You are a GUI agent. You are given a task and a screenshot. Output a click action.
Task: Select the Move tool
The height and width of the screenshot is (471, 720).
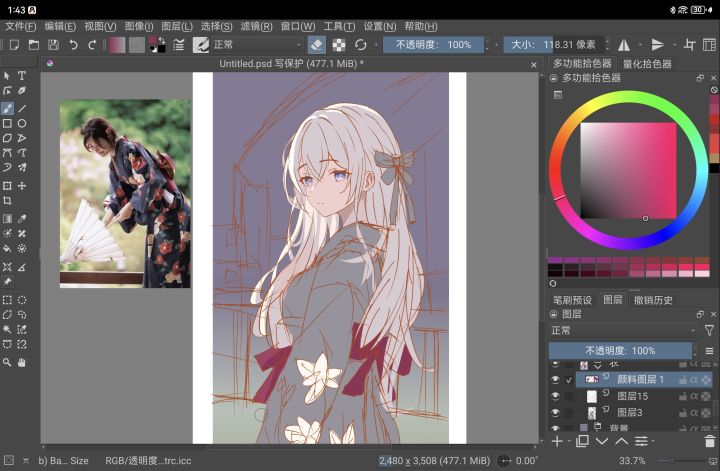(x=22, y=185)
